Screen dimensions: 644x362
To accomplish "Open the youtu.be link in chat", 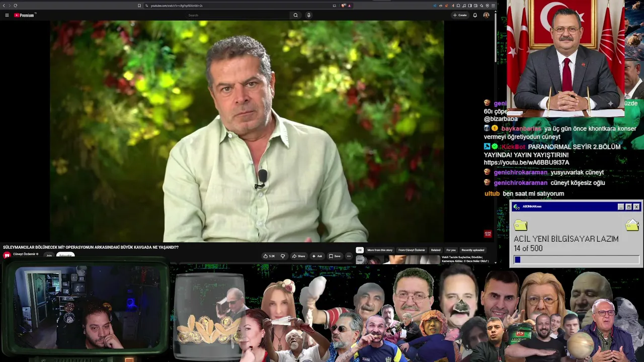I will 526,163.
